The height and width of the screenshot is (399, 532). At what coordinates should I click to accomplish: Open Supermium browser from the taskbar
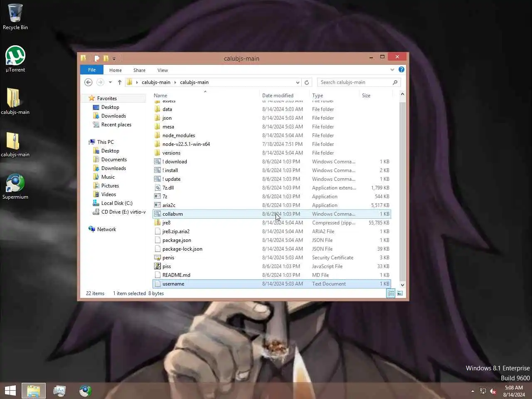(85, 391)
